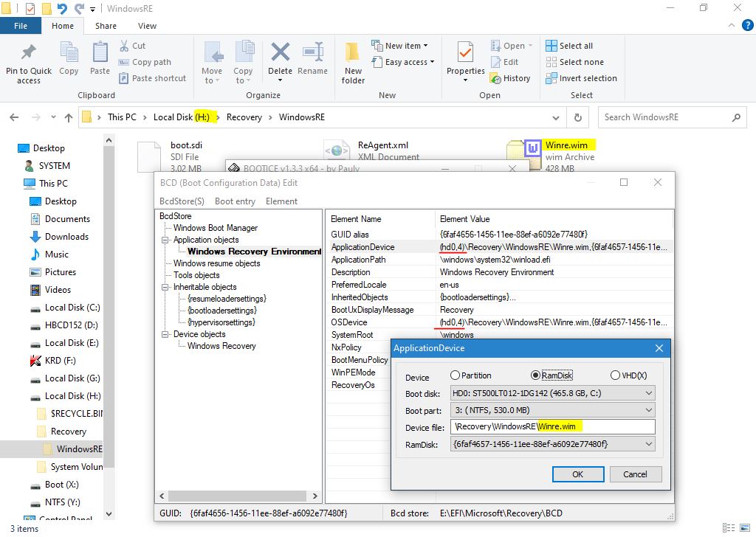Switch to the View ribbon tab

click(x=147, y=26)
